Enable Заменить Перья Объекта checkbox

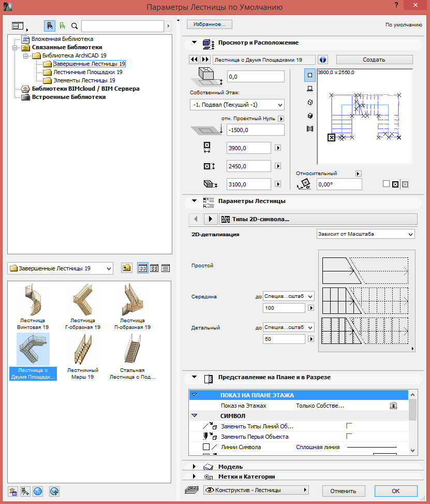[x=349, y=436]
